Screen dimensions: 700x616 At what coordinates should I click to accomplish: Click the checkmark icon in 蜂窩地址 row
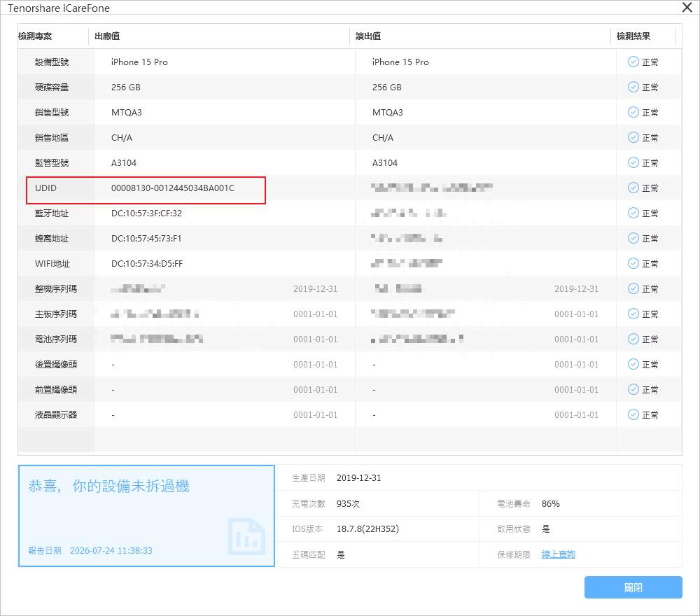click(633, 239)
